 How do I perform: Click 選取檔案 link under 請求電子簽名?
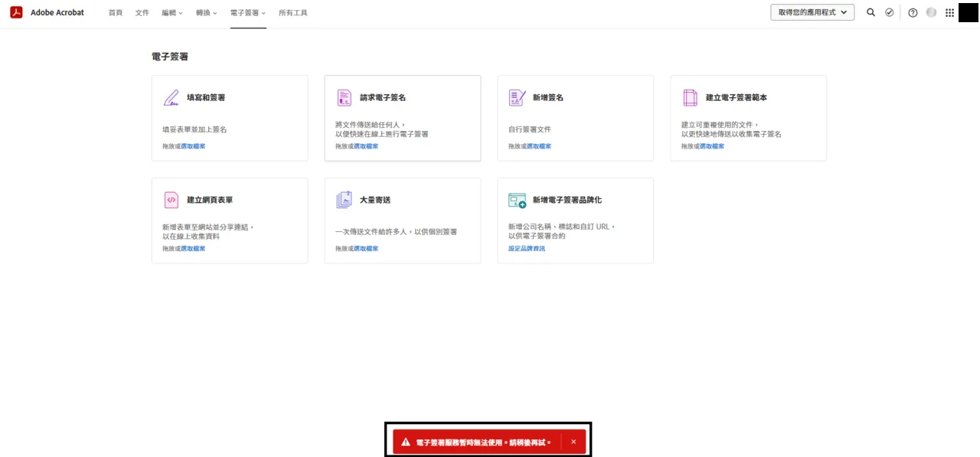point(366,146)
